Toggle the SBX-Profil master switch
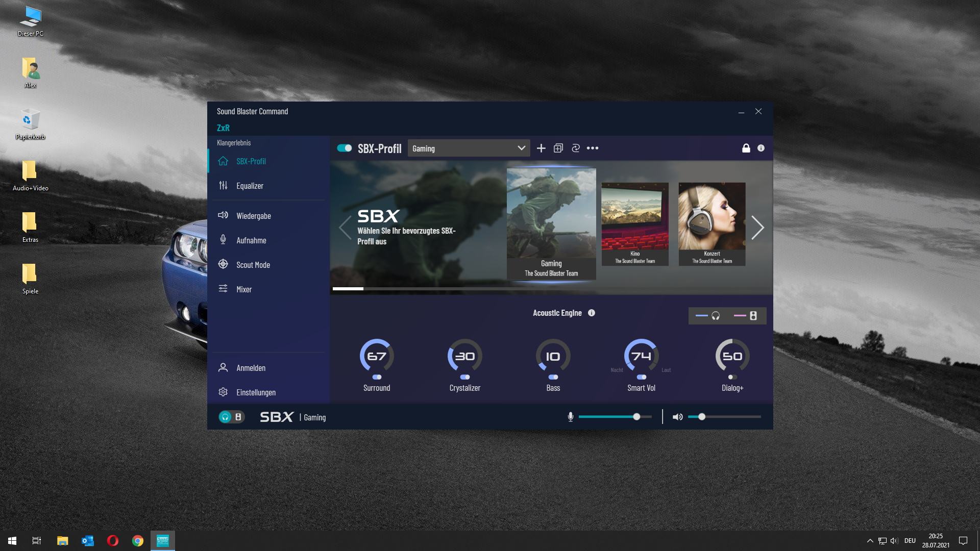The width and height of the screenshot is (980, 551). click(345, 148)
